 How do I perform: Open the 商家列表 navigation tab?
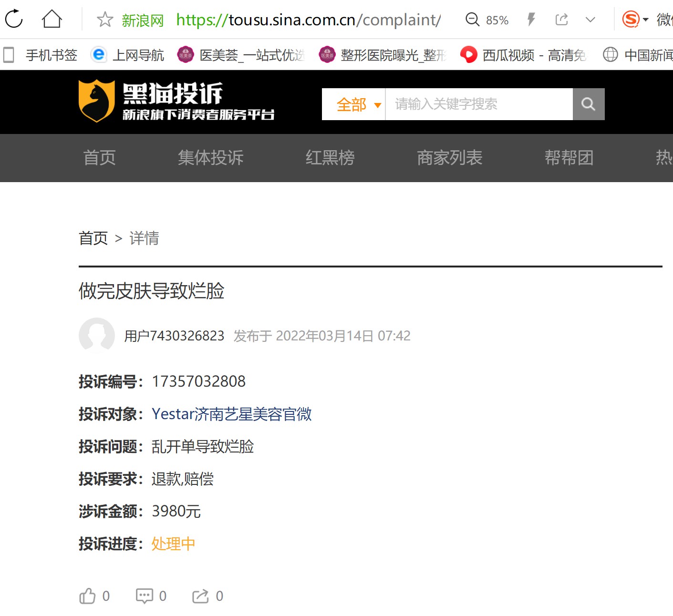pos(450,157)
